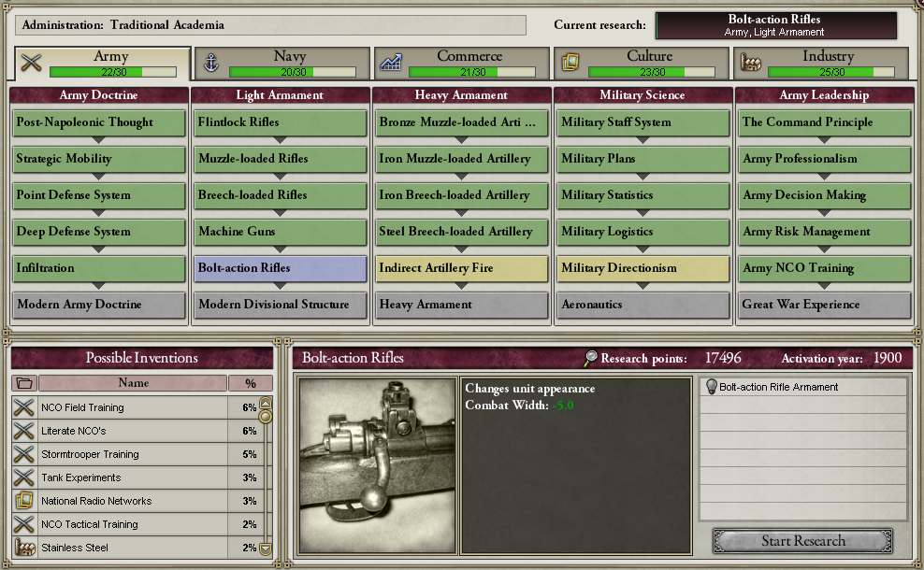Click the inventions list scroll-down arrow
The width and height of the screenshot is (924, 570).
[x=266, y=549]
